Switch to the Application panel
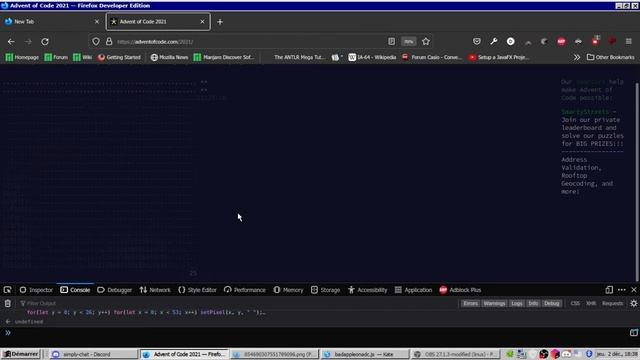This screenshot has width=640, height=360. point(413,290)
